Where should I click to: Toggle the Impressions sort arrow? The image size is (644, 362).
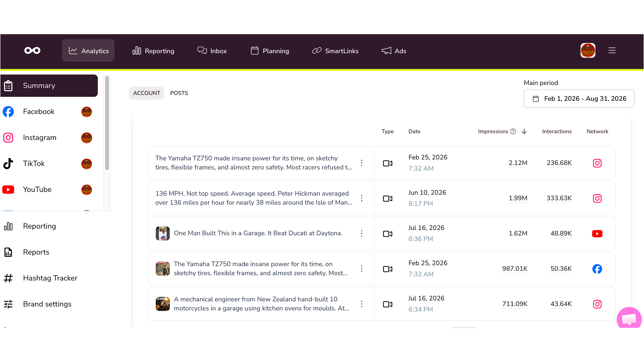coord(524,131)
